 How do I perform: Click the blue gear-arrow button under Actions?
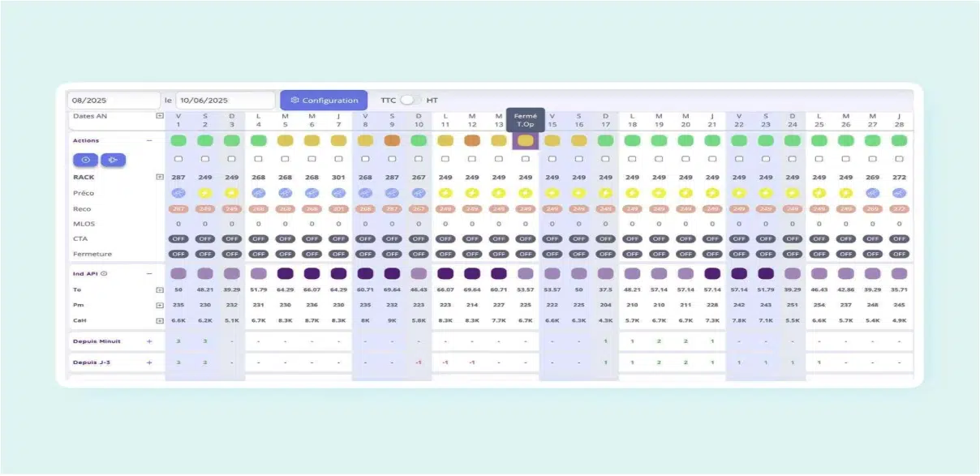tap(113, 160)
